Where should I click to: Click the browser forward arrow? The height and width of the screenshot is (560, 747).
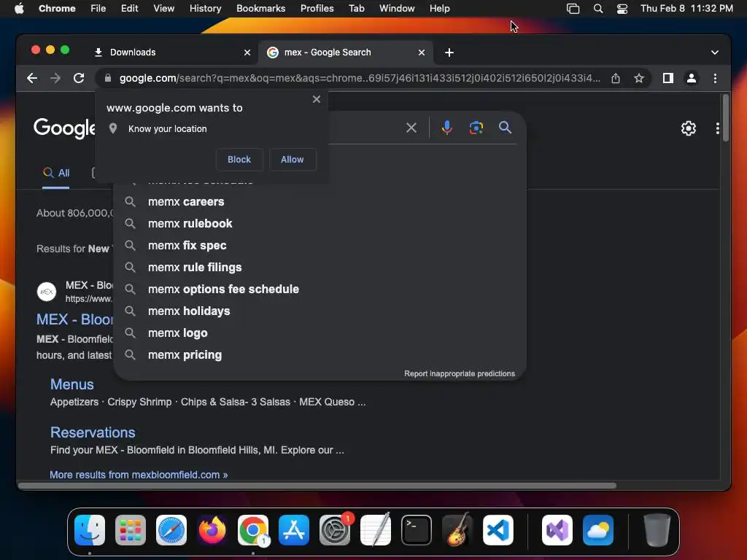(55, 78)
